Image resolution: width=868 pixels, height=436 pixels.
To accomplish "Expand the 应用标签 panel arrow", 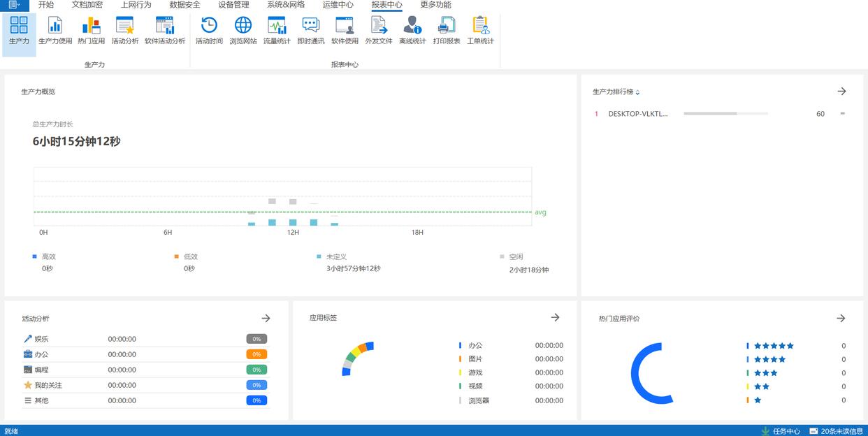I will 555,317.
